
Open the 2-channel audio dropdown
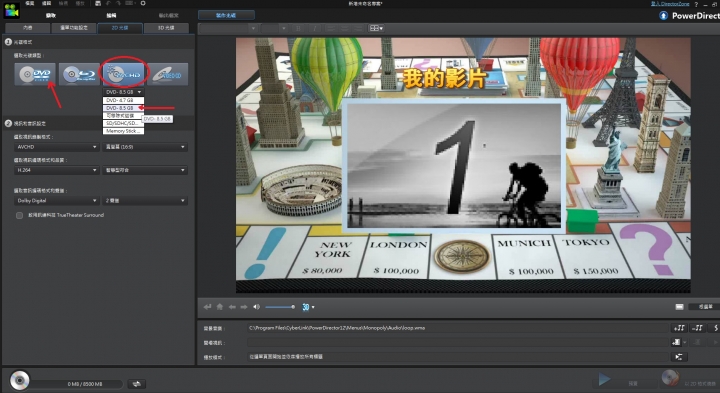(x=145, y=201)
